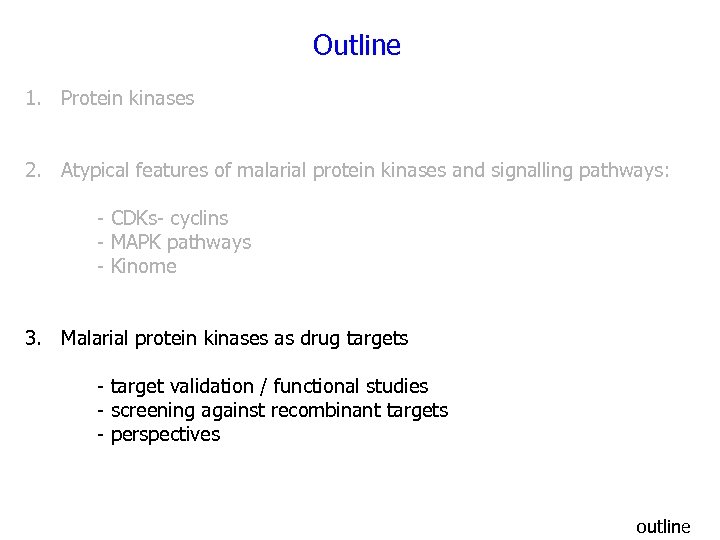Click the list number "3."
This screenshot has height=540, width=720.
[x=35, y=339]
